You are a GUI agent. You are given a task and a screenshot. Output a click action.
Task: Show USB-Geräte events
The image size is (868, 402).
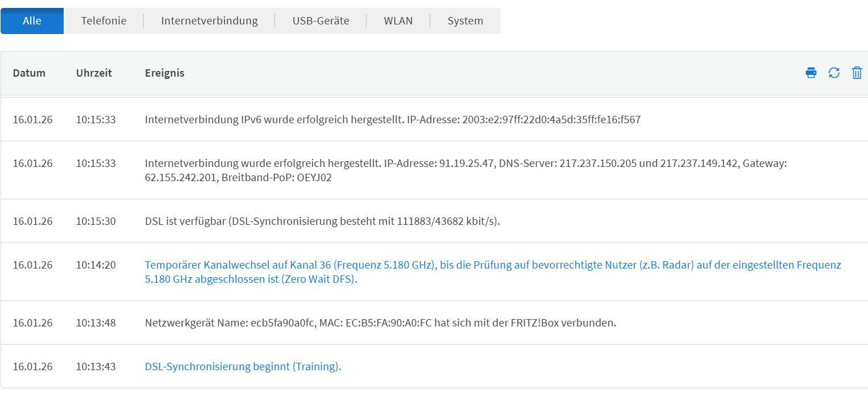[321, 21]
